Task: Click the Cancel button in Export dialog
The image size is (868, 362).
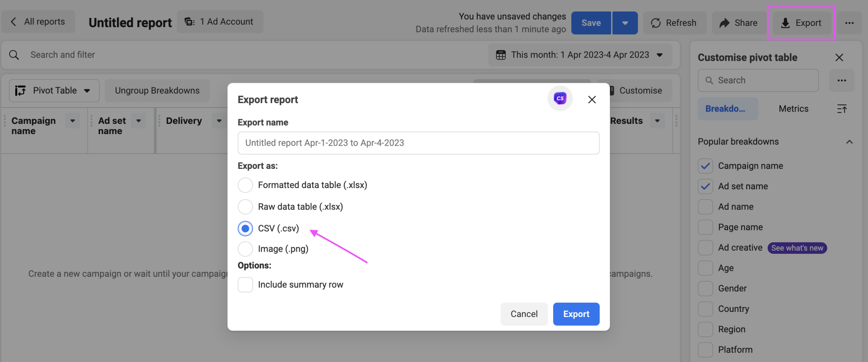Action: pyautogui.click(x=524, y=314)
